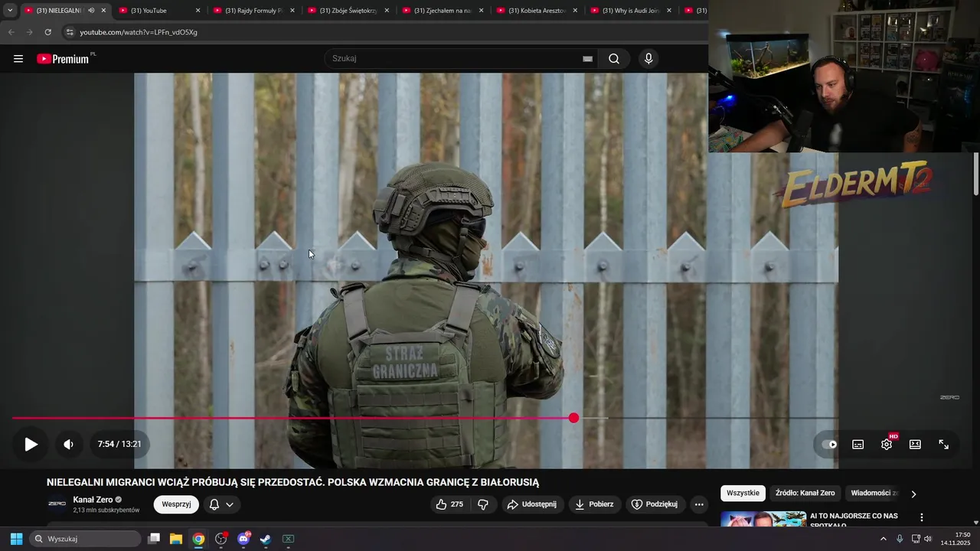The image size is (980, 551).
Task: Open the on-screen keyboard in search box
Action: pyautogui.click(x=587, y=59)
